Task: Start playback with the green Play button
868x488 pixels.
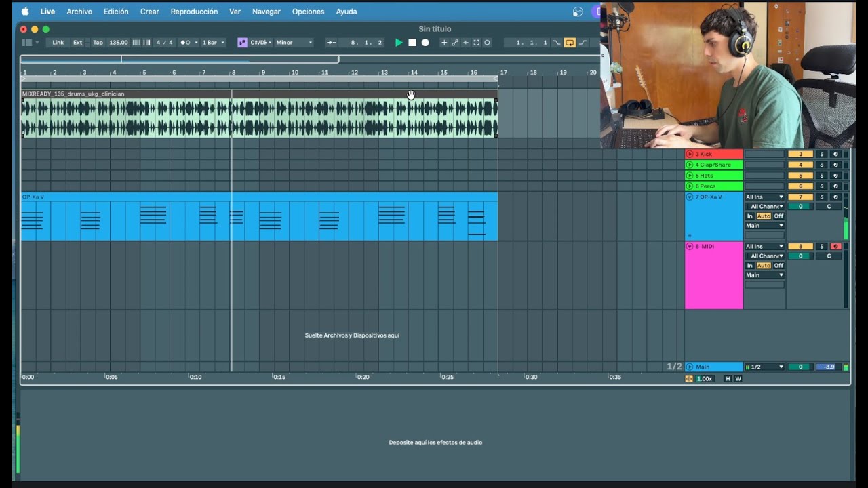Action: click(x=399, y=42)
